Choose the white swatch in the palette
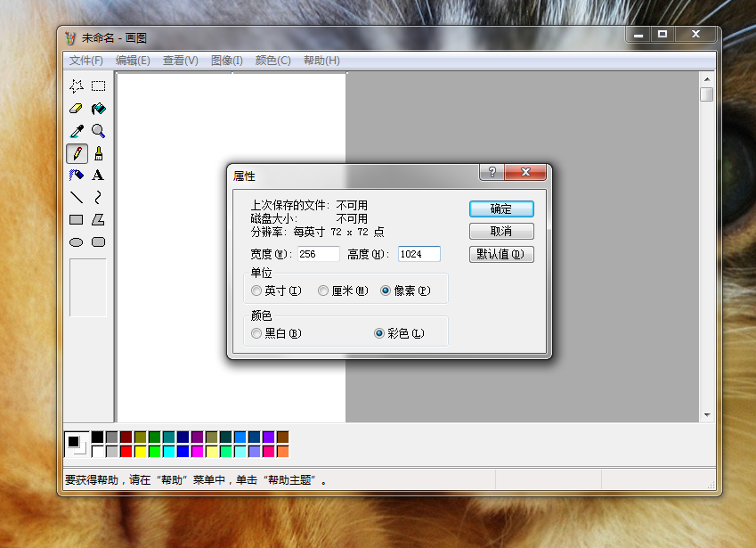Viewport: 756px width, 548px height. pos(97,452)
